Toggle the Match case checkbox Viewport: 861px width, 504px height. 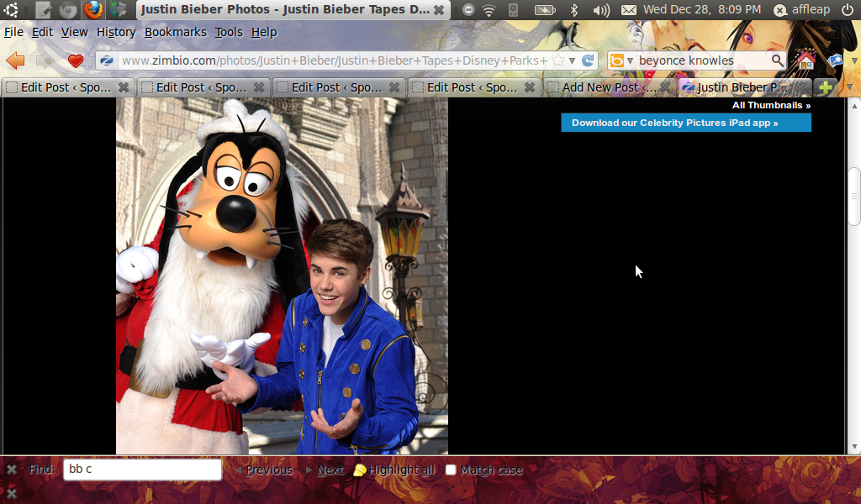point(451,470)
